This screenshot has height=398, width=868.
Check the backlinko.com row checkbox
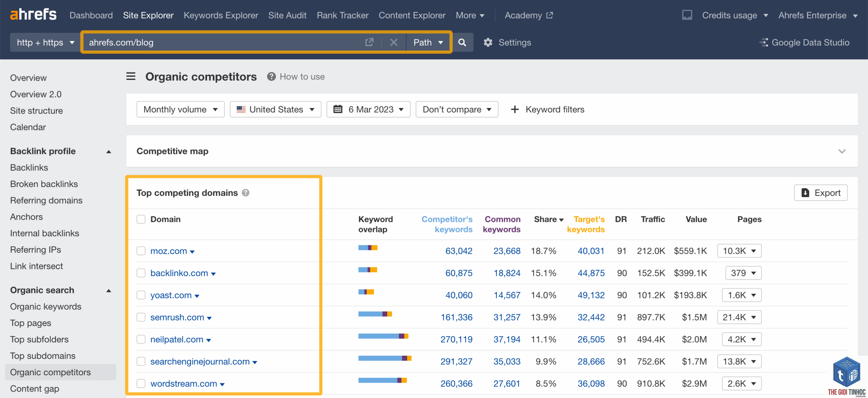click(141, 273)
